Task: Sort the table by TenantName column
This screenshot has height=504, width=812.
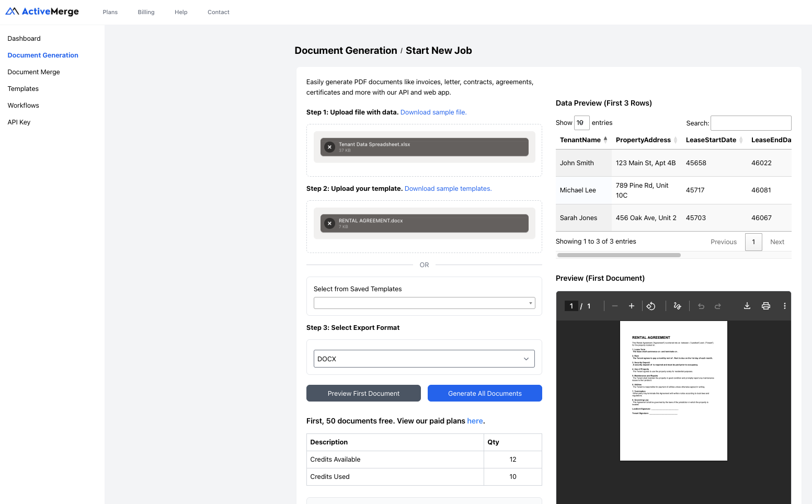Action: coord(580,140)
